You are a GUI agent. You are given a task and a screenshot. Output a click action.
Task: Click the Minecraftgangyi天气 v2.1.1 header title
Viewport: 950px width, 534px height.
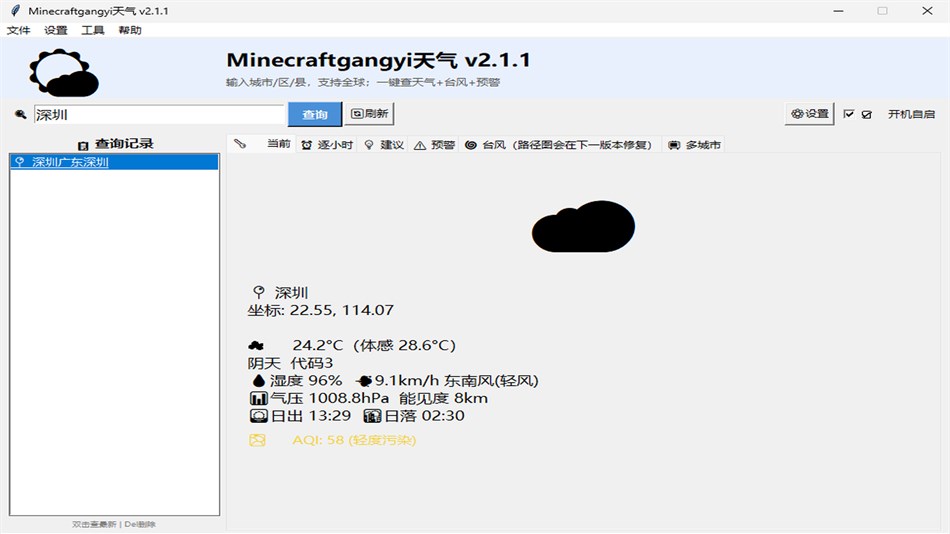(378, 60)
